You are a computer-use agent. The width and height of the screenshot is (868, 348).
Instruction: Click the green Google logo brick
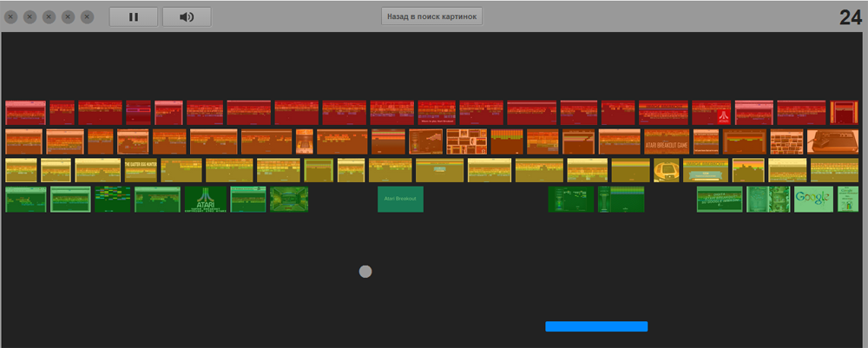tap(813, 199)
